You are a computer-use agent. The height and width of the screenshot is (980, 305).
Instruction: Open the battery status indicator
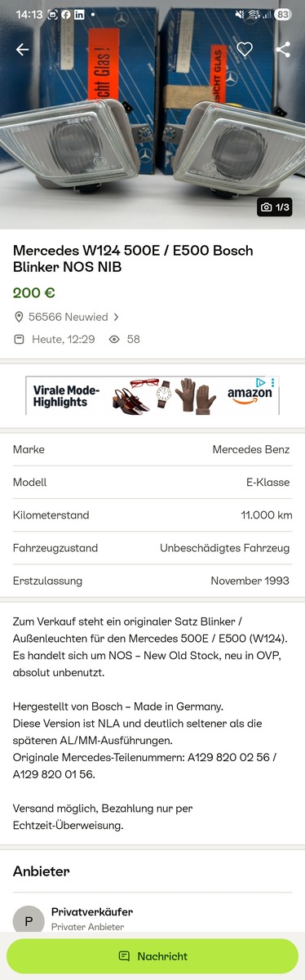[283, 14]
